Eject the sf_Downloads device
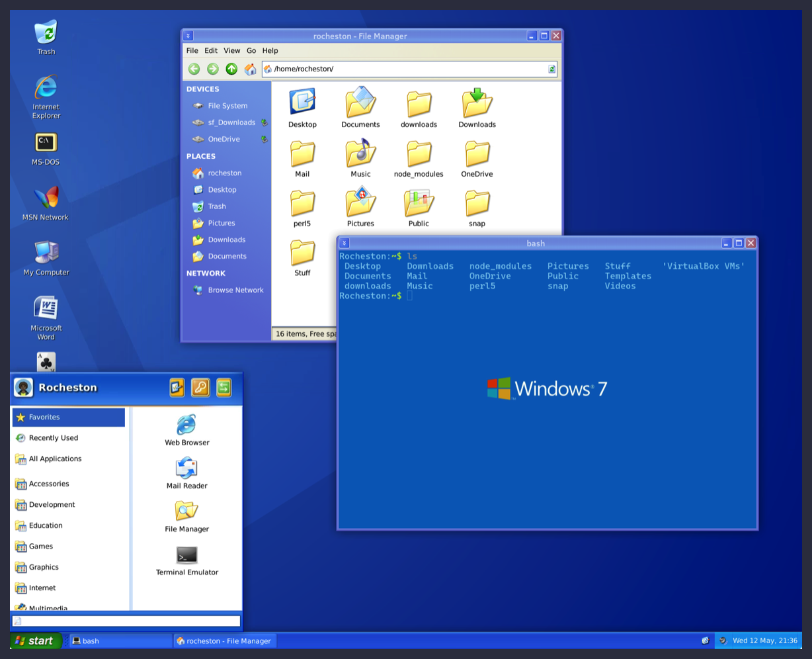This screenshot has width=812, height=659. point(264,122)
